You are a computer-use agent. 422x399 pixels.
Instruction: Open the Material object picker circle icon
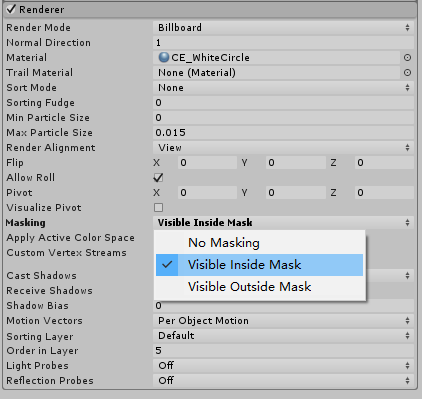click(407, 58)
